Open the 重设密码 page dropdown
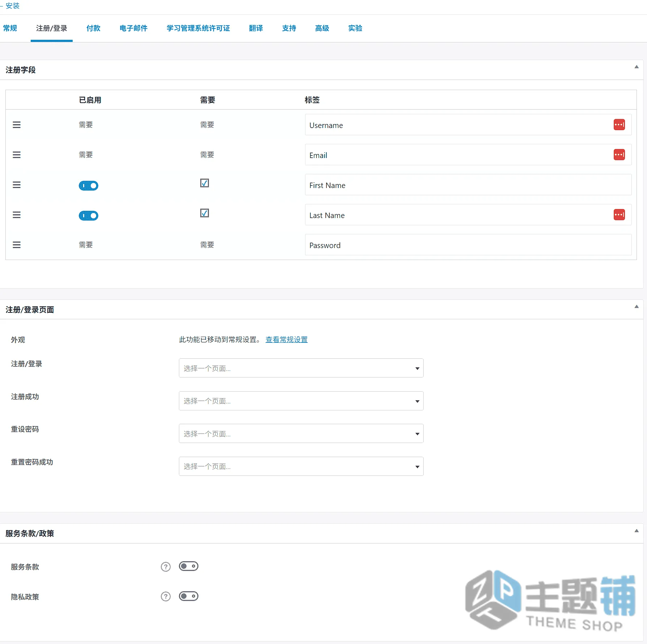The width and height of the screenshot is (647, 644). [301, 434]
